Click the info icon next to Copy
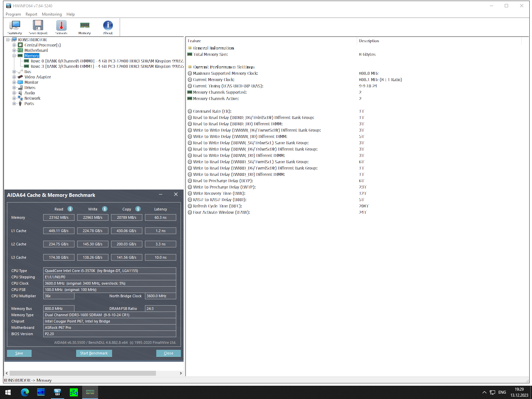Image resolution: width=532 pixels, height=399 pixels. 138,209
